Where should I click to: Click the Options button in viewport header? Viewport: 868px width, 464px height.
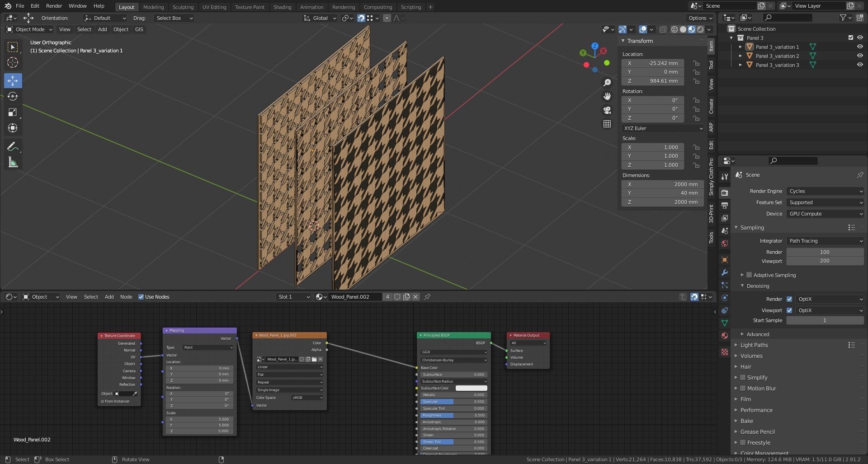(x=700, y=18)
